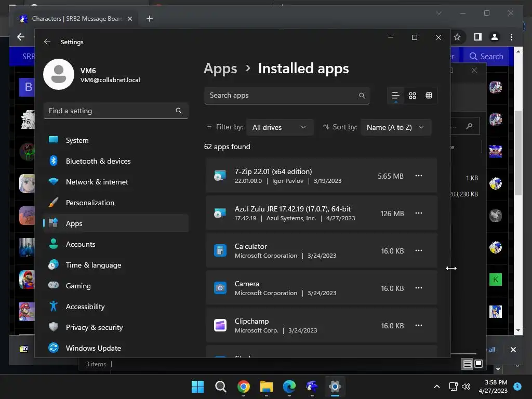This screenshot has height=399, width=532.
Task: Toggle Chrome's side panel icon
Action: pos(478,37)
